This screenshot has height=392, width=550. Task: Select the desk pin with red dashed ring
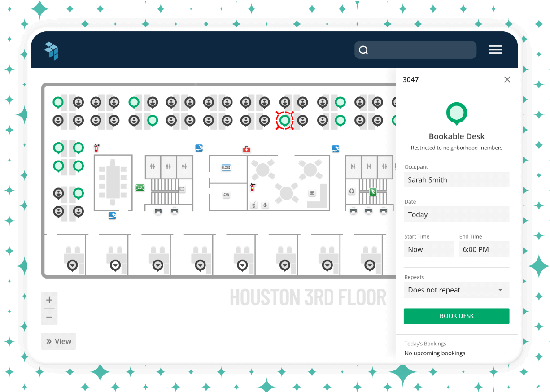pyautogui.click(x=284, y=120)
